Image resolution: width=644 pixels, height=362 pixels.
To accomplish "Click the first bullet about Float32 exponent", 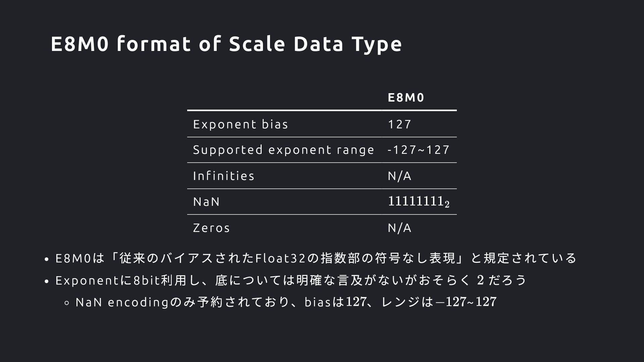I will click(316, 258).
